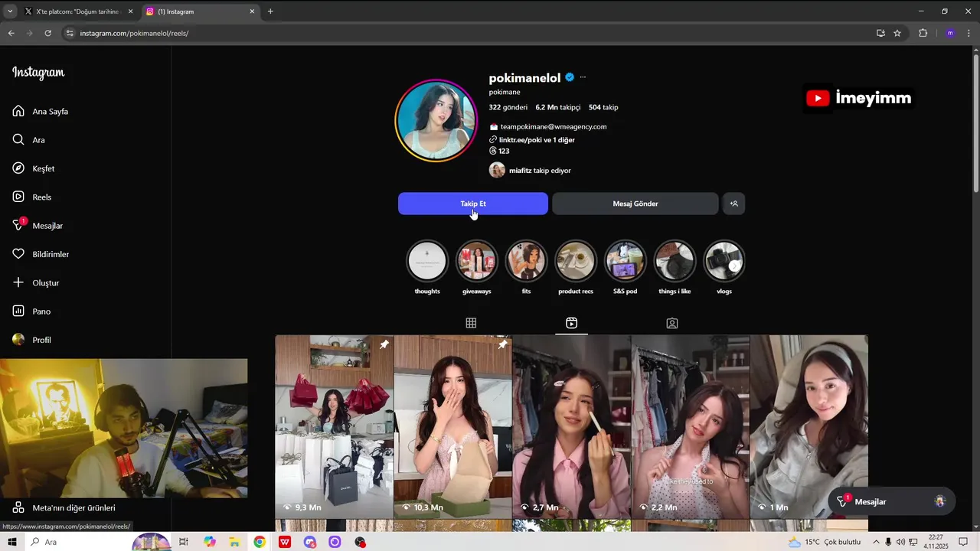Open the things i like highlight
980x551 pixels.
(675, 268)
